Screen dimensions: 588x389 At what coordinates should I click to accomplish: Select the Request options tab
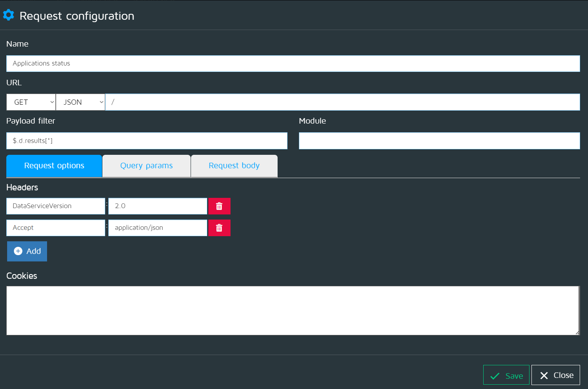point(54,166)
